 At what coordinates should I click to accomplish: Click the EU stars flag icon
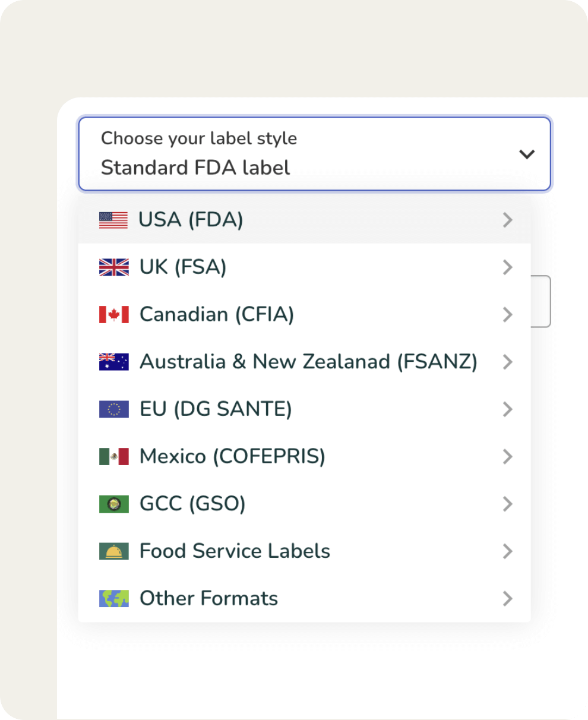(x=114, y=409)
